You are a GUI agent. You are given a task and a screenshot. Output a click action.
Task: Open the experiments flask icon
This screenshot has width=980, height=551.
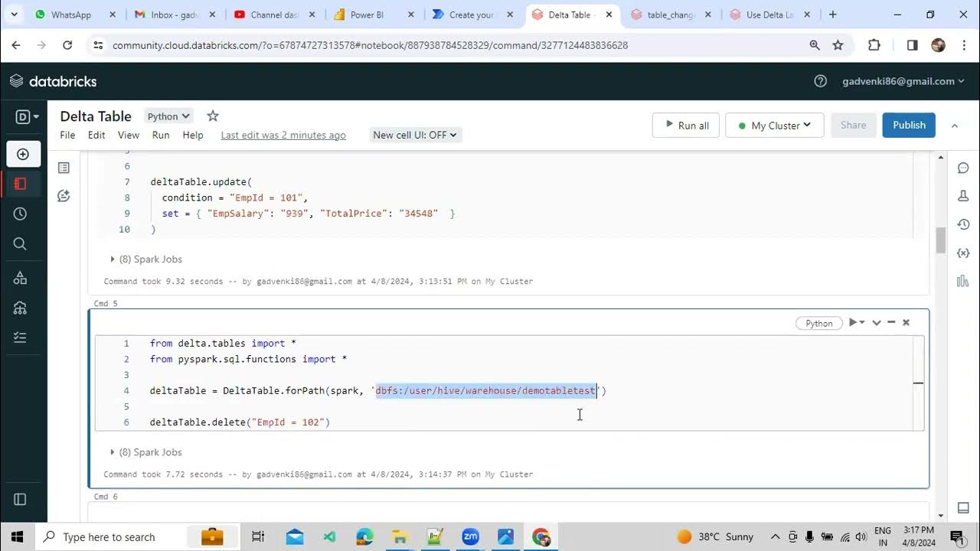963,196
